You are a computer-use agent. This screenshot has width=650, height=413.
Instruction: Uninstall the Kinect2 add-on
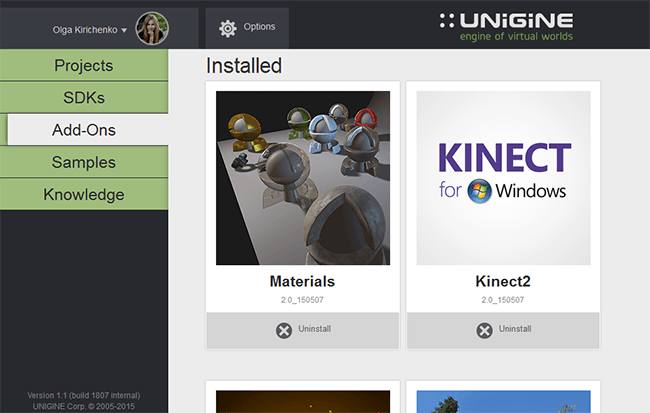point(503,330)
